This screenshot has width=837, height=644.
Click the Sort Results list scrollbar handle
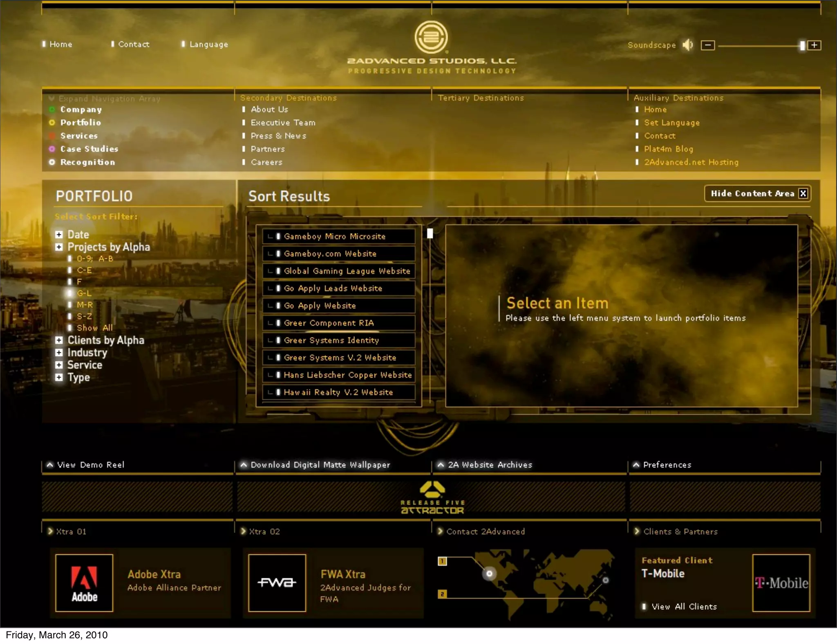click(430, 233)
